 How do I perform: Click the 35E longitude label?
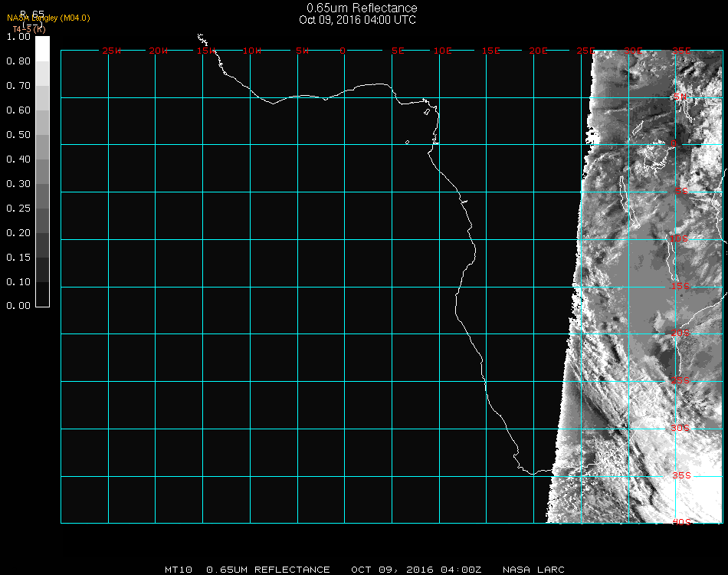[x=681, y=51]
